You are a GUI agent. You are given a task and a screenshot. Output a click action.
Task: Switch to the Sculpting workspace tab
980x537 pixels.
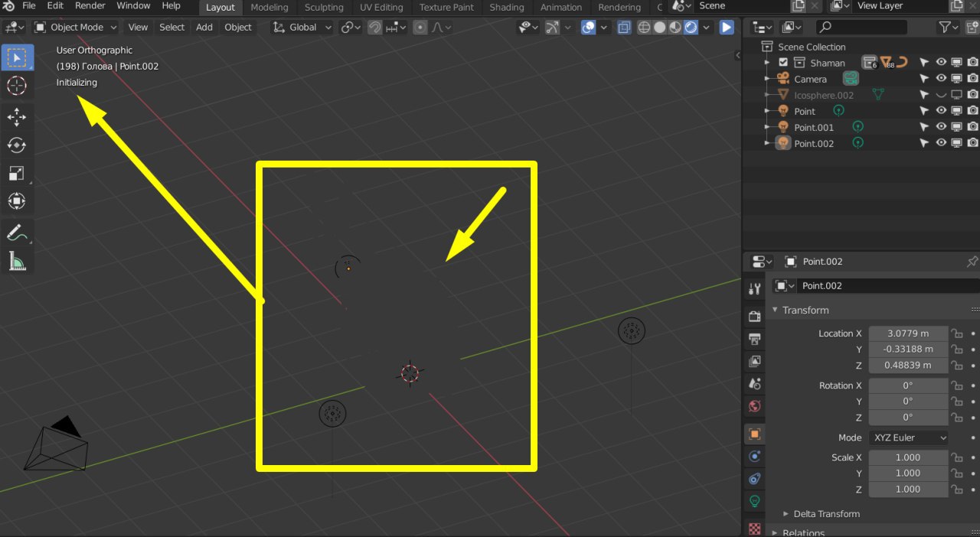(324, 8)
